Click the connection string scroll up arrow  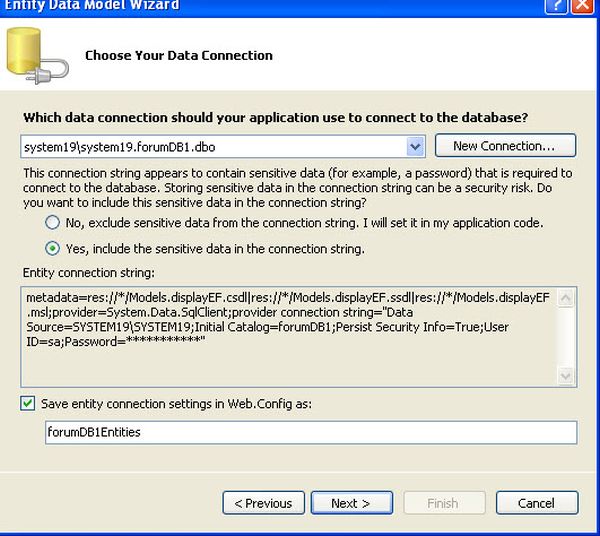click(566, 297)
